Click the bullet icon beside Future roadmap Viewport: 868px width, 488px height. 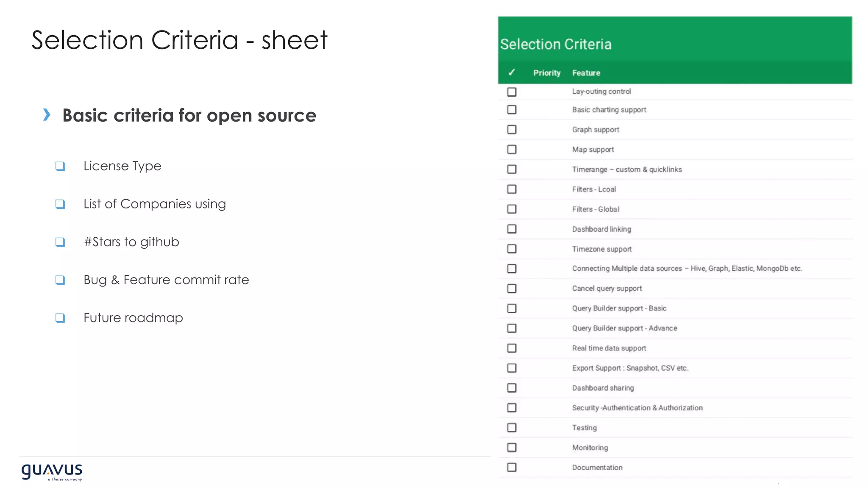(60, 318)
